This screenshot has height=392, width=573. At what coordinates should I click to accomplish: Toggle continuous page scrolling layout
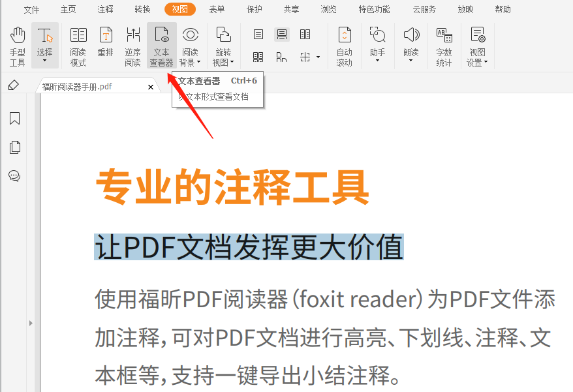[282, 35]
